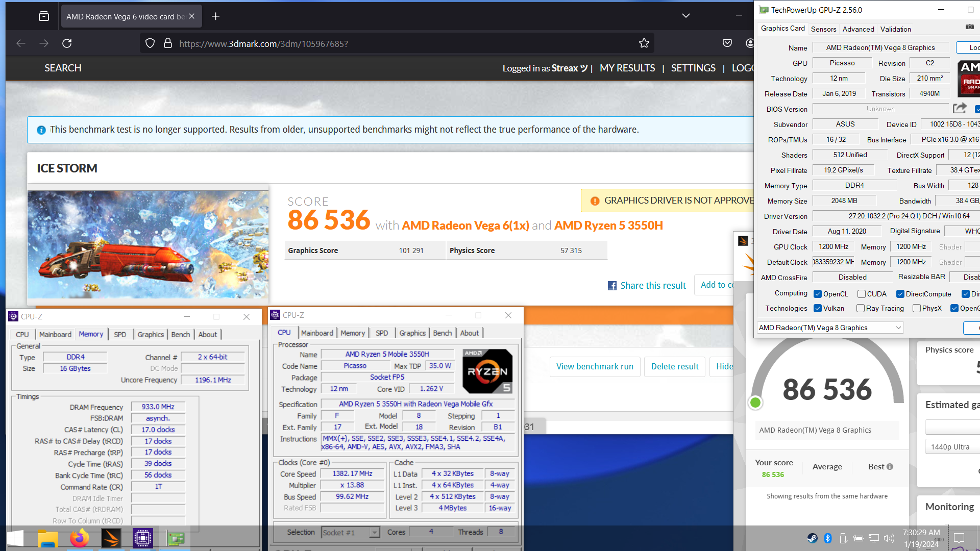Open Mainboard tab in right CPU-Z window

click(x=317, y=333)
